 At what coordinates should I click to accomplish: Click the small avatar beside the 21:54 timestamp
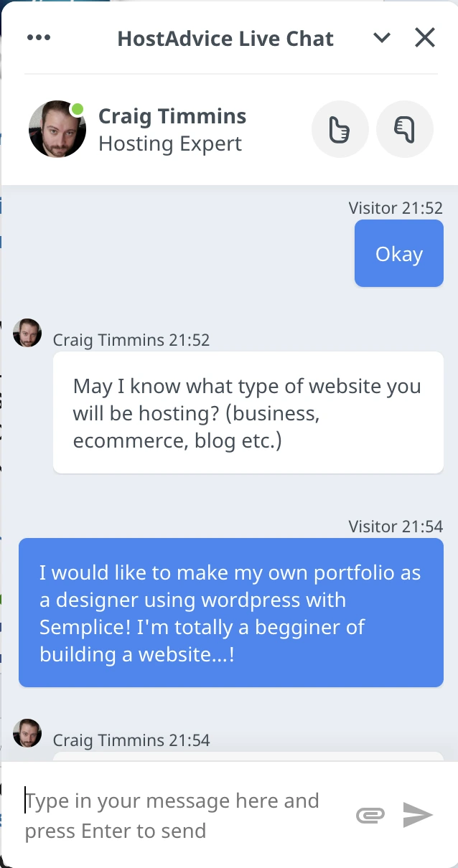27,733
